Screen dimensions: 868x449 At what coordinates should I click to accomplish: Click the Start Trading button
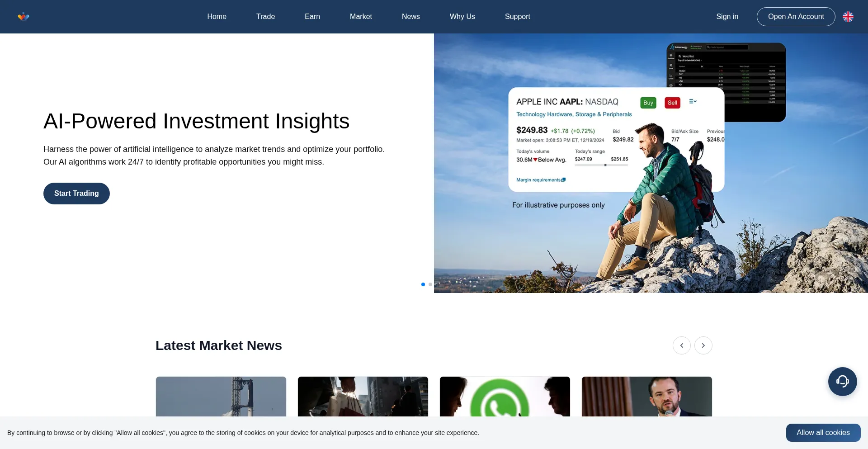point(76,194)
